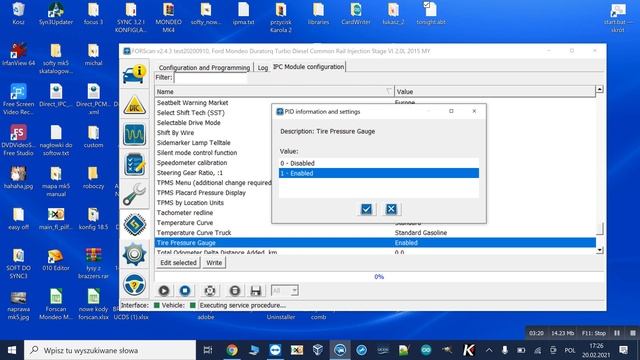Screen dimensions: 640x360
Task: Select the Steering Gear Ratio row
Action: [213, 173]
